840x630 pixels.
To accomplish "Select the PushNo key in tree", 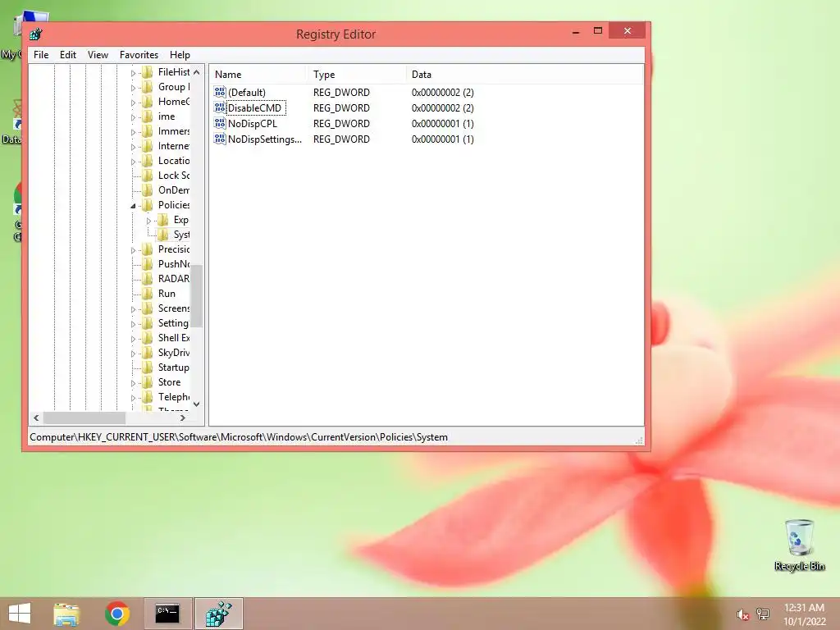I will tap(174, 264).
